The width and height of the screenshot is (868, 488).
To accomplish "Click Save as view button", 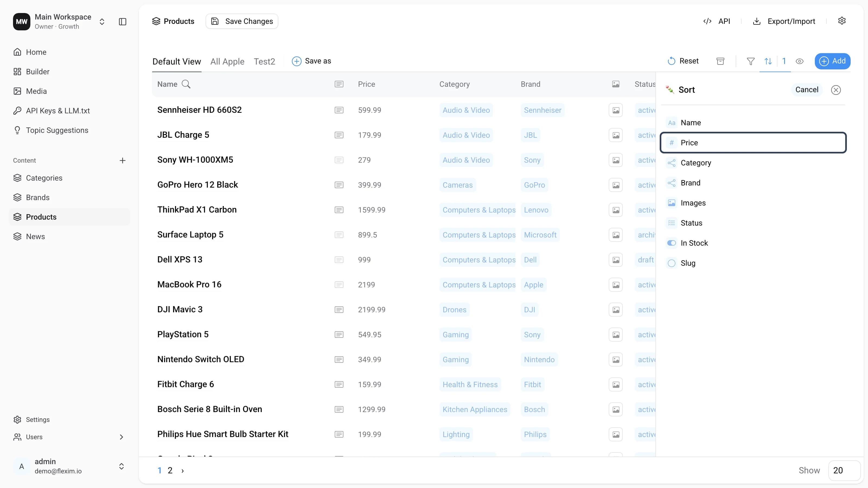I will [311, 61].
